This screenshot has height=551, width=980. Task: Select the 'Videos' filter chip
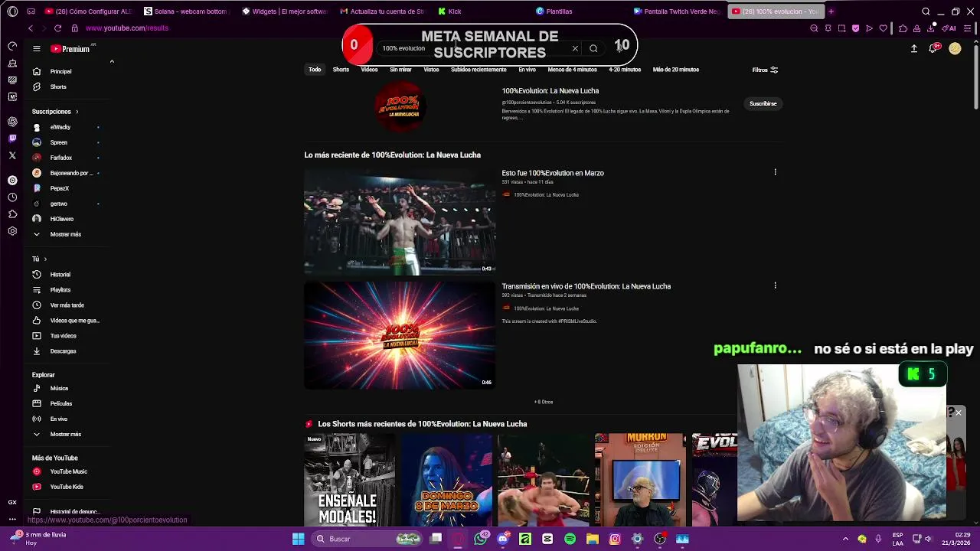coord(369,70)
